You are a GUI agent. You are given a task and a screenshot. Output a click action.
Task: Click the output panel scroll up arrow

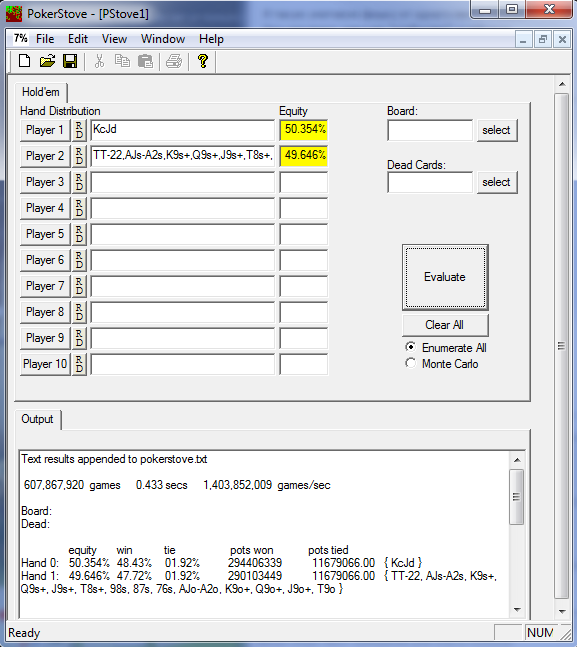517,460
